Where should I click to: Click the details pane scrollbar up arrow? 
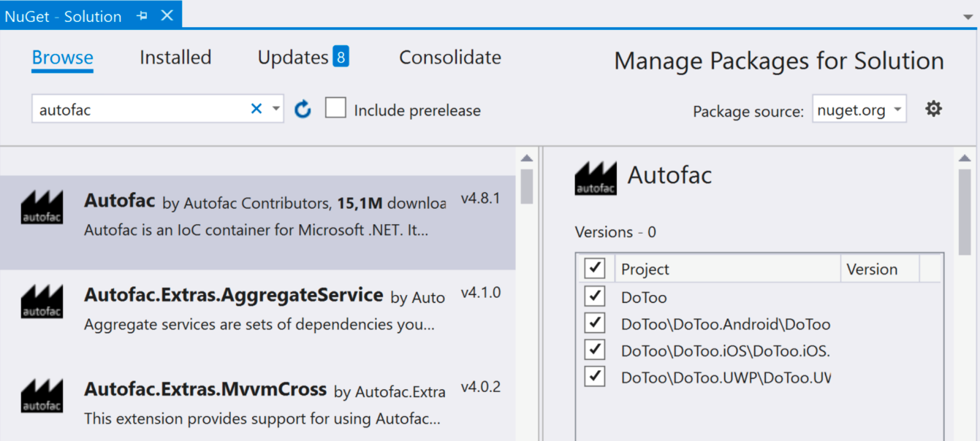tap(965, 158)
